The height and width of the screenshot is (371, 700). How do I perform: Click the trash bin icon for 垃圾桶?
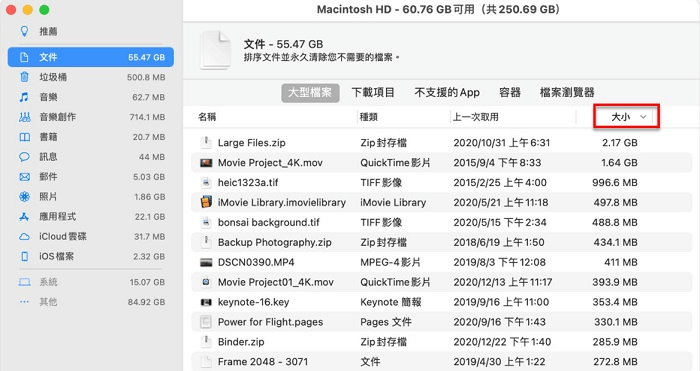(25, 77)
